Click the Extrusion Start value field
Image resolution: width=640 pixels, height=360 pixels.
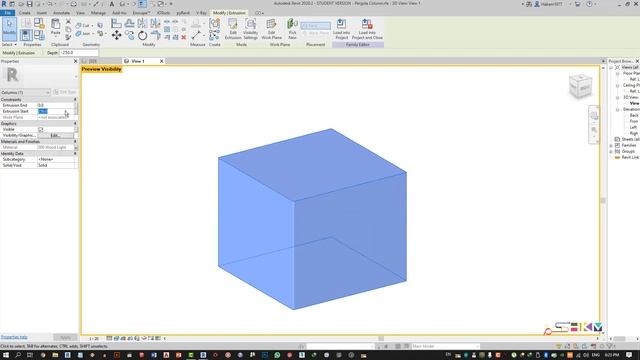pos(56,111)
